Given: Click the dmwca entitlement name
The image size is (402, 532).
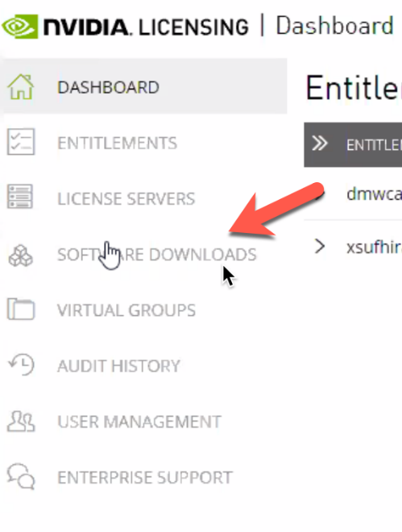Looking at the screenshot, I should point(374,194).
